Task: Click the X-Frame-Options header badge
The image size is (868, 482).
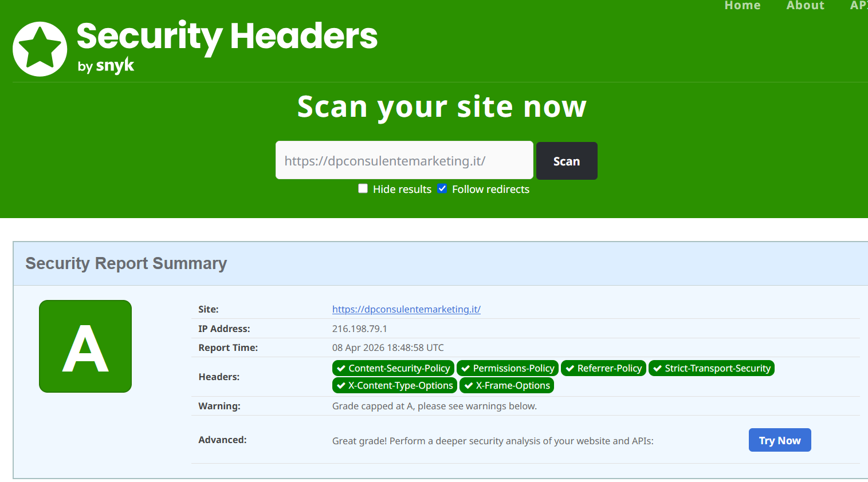Action: pyautogui.click(x=506, y=385)
